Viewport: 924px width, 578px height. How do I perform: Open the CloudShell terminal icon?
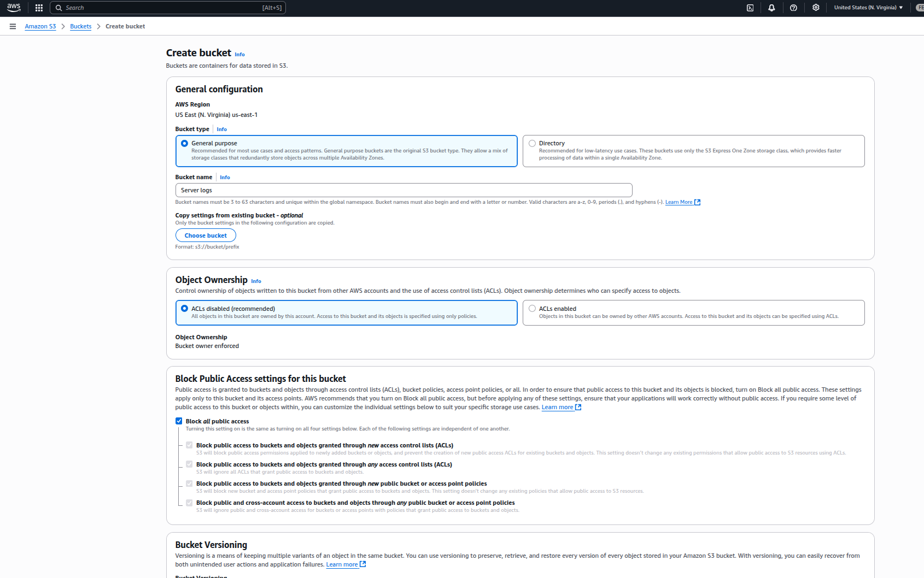point(750,8)
